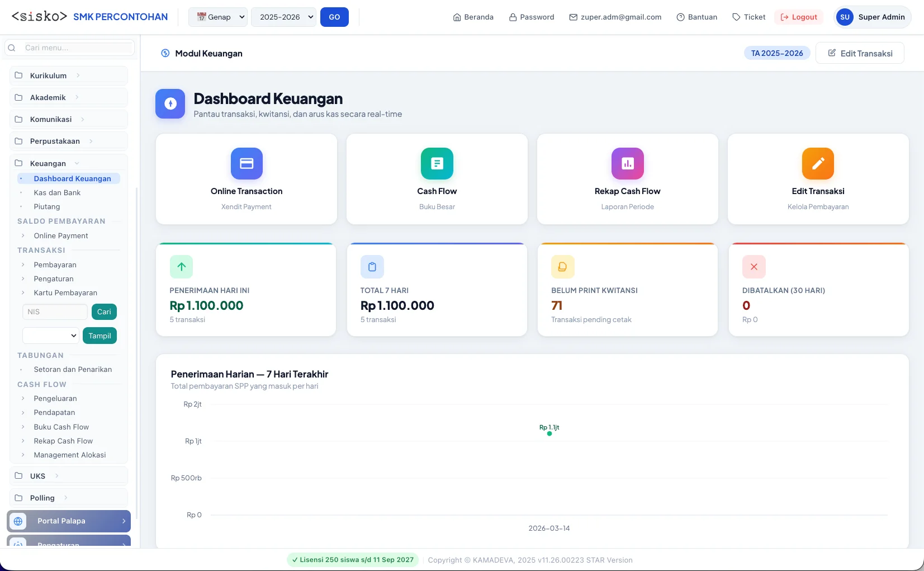
Task: Click the search magnifier icon in the sidebar
Action: (12, 48)
